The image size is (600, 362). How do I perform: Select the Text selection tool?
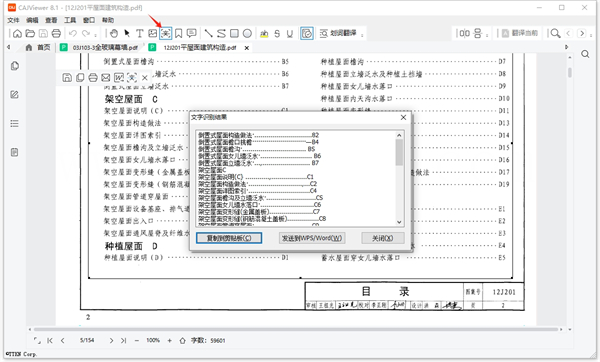pos(140,34)
